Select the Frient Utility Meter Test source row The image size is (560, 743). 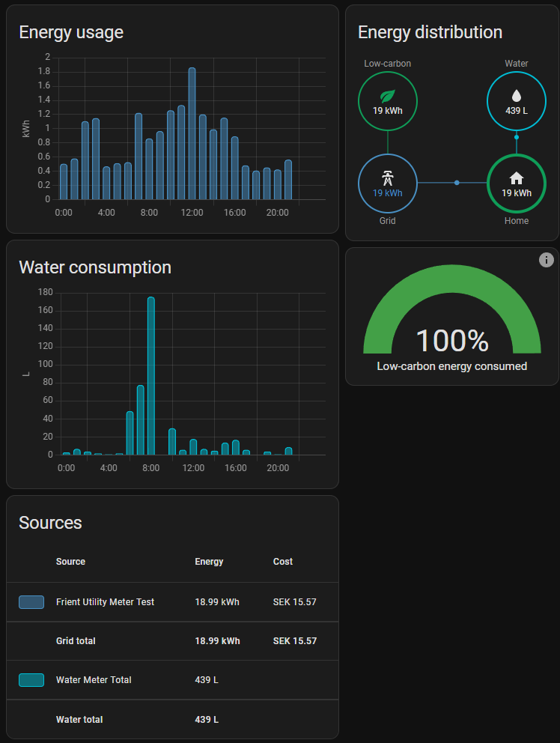tap(105, 601)
